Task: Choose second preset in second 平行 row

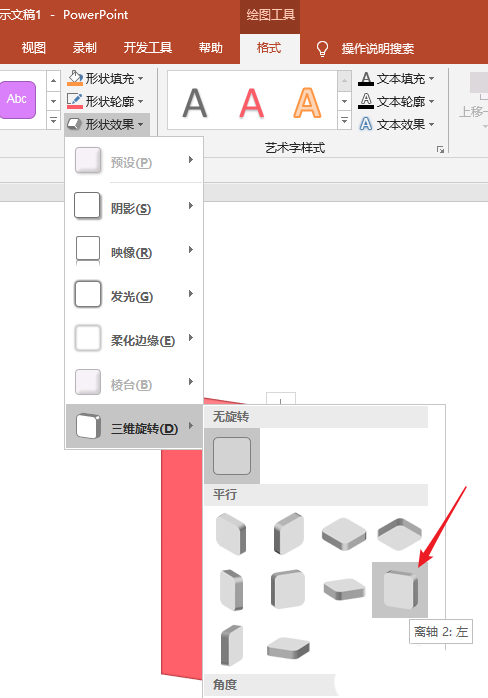Action: coord(288,590)
